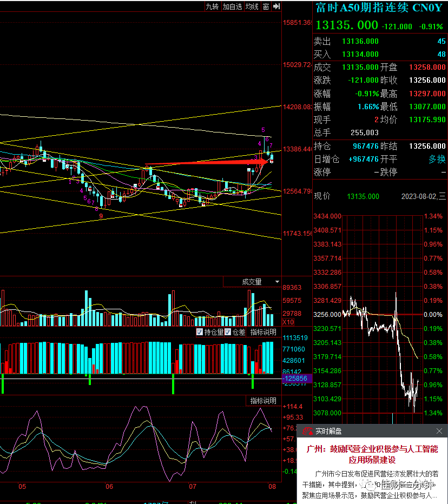Screen dimensions: 448x504
Task: Click the 富时A50期指连续 CN0Y title
Action: tap(379, 8)
